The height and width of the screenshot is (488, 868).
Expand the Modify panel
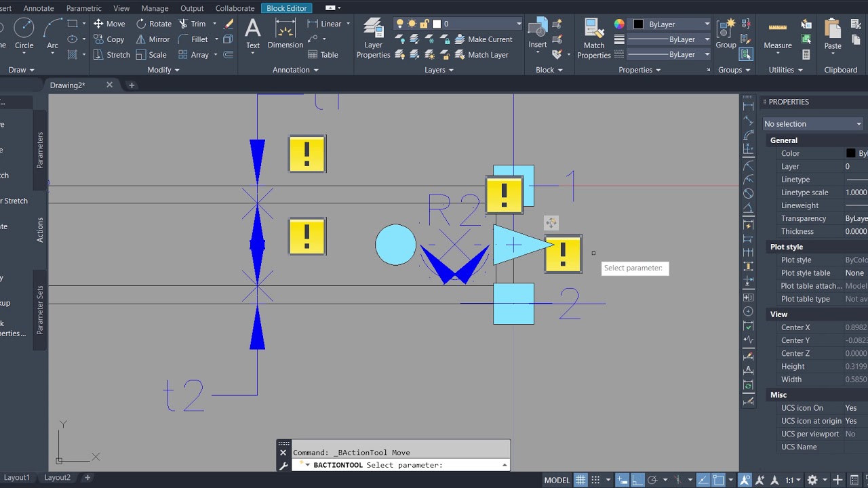coord(163,70)
